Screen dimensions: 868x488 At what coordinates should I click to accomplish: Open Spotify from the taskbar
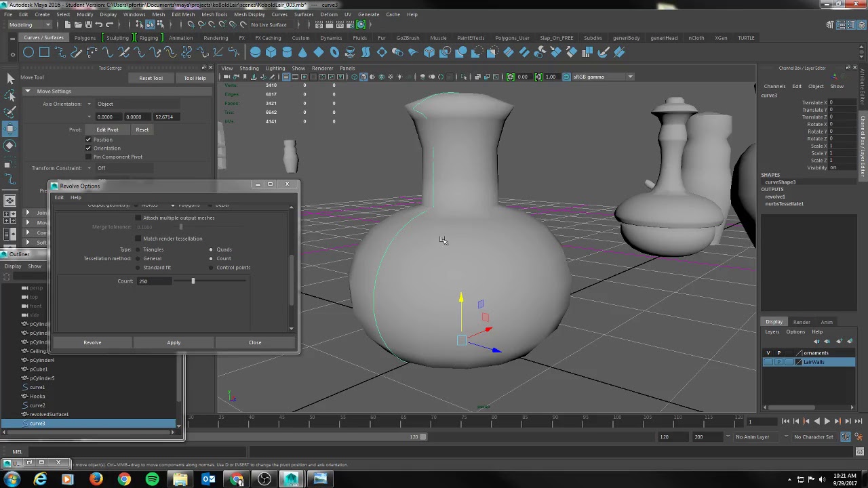[152, 479]
